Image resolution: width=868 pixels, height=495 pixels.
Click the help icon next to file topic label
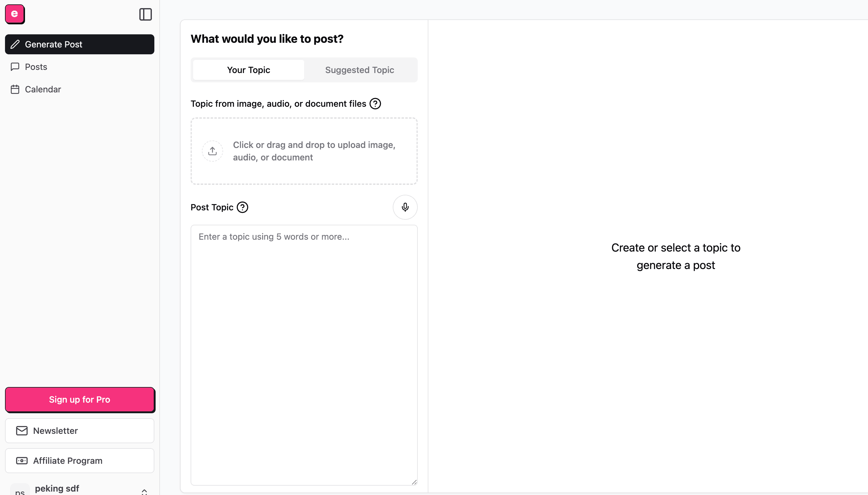[375, 104]
